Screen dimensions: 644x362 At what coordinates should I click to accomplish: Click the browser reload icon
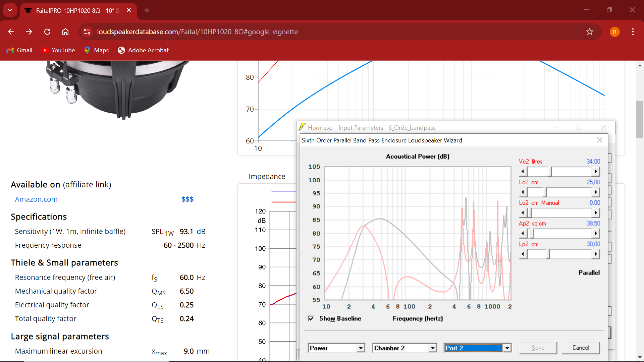click(x=47, y=32)
